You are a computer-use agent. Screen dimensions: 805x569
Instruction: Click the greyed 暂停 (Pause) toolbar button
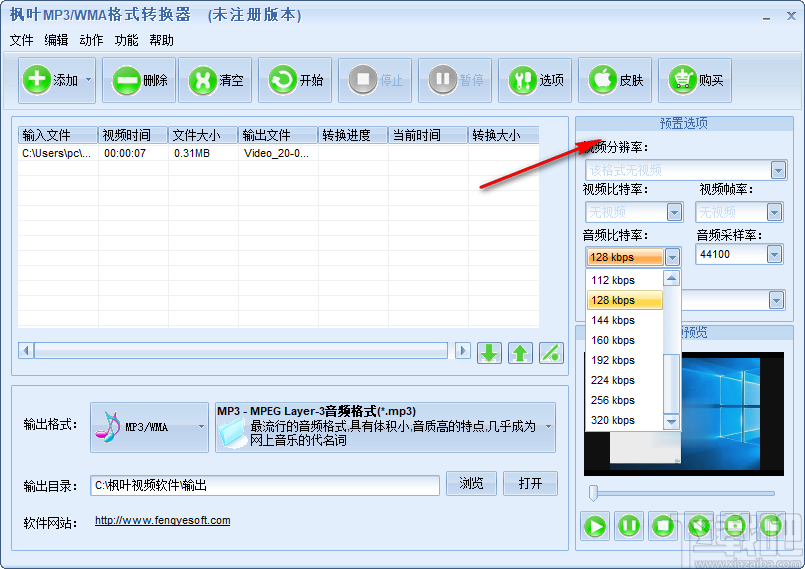pos(455,80)
